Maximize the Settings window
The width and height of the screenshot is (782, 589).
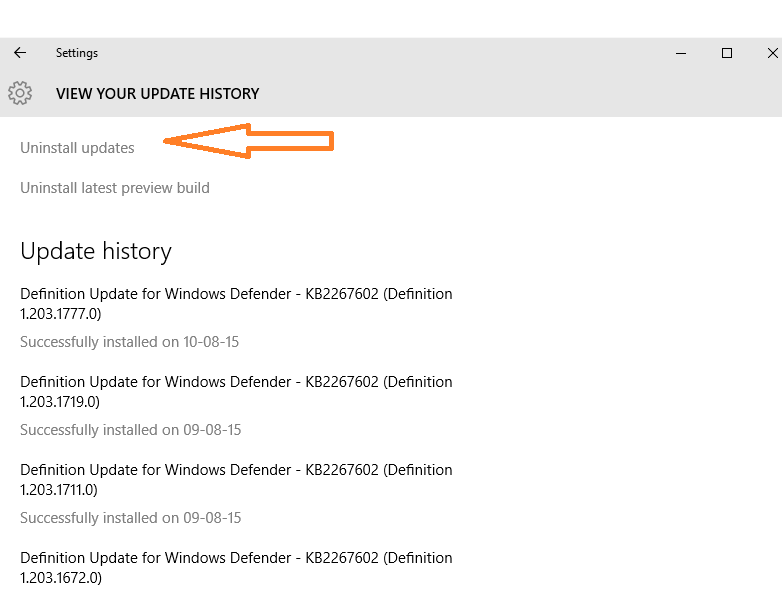point(727,53)
